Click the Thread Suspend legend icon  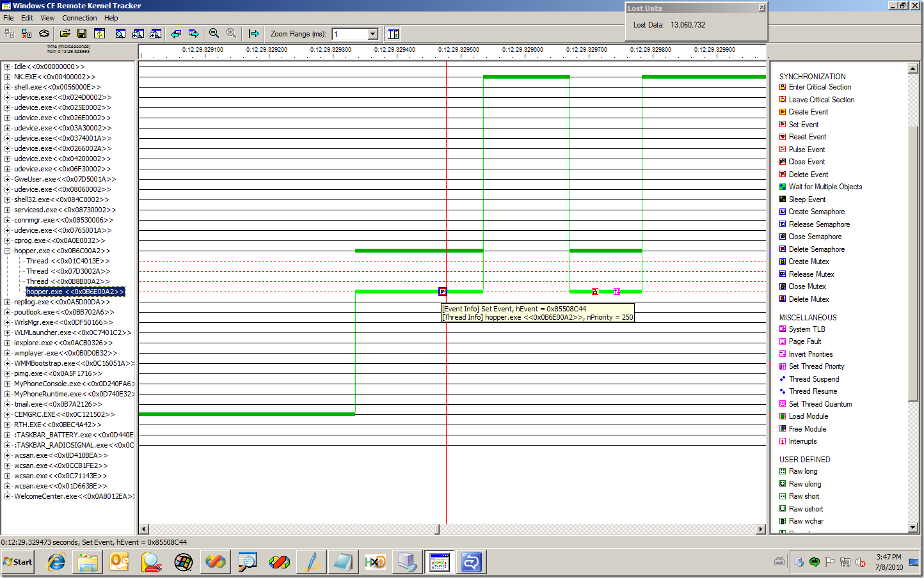tap(783, 379)
